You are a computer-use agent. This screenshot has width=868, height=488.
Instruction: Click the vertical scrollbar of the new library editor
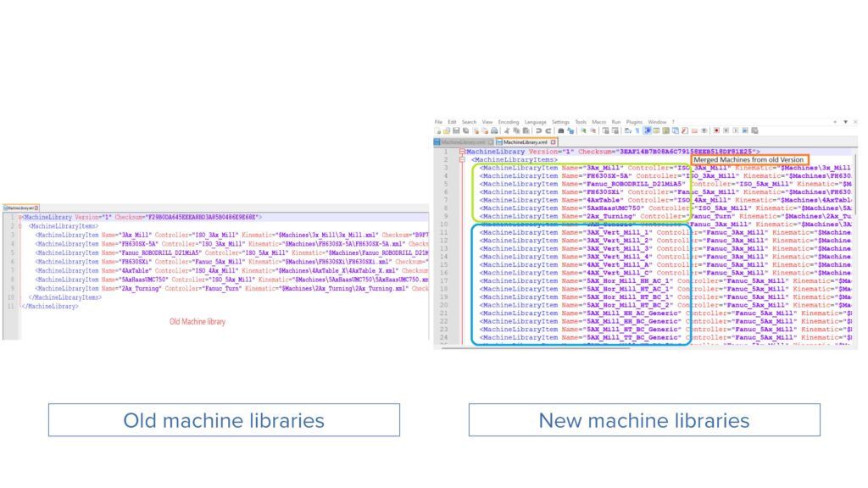[x=854, y=254]
